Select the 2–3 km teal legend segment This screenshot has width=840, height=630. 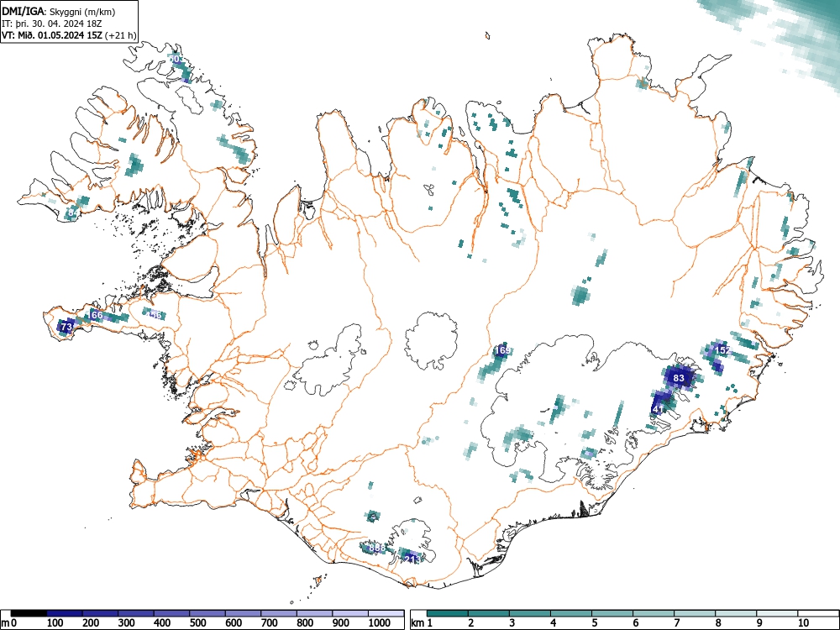[x=489, y=613]
